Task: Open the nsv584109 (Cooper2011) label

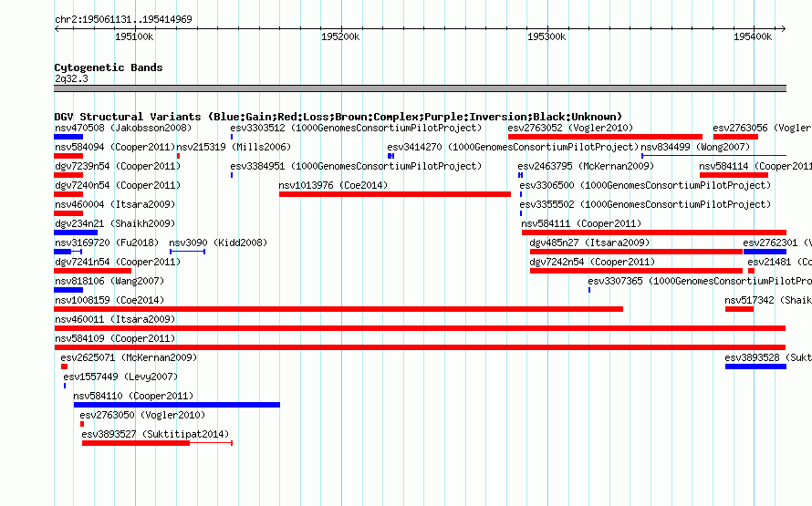Action: pyautogui.click(x=115, y=338)
